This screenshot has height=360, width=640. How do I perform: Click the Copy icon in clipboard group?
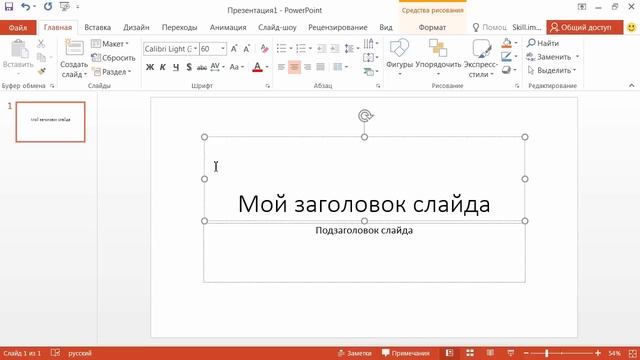pyautogui.click(x=41, y=58)
